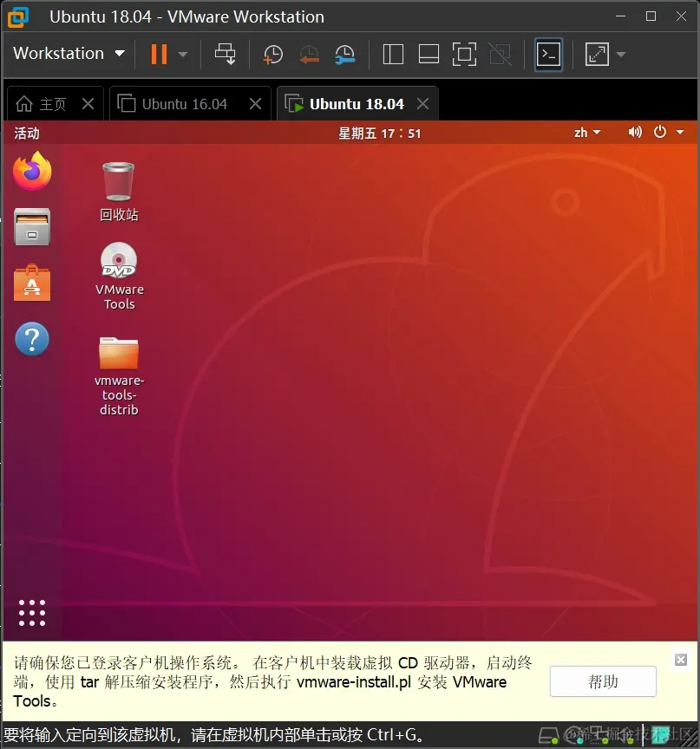700x749 pixels.
Task: Expand the power options arrow beside pause
Action: tap(182, 55)
